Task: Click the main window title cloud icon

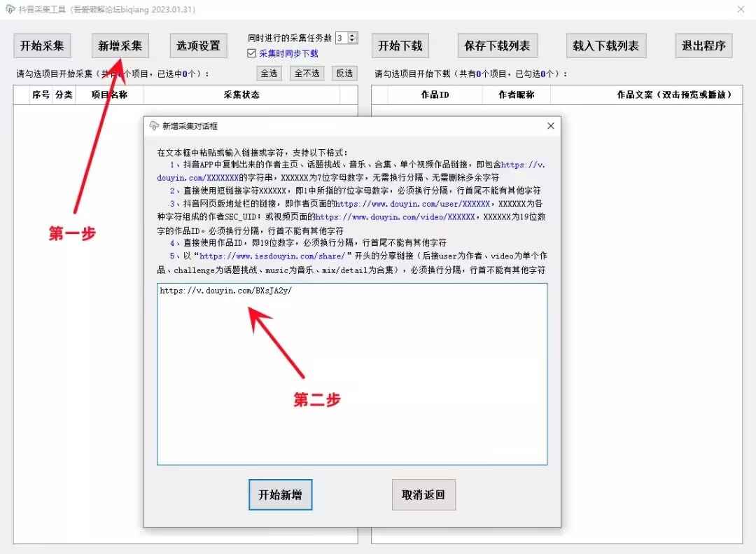Action: (10, 9)
